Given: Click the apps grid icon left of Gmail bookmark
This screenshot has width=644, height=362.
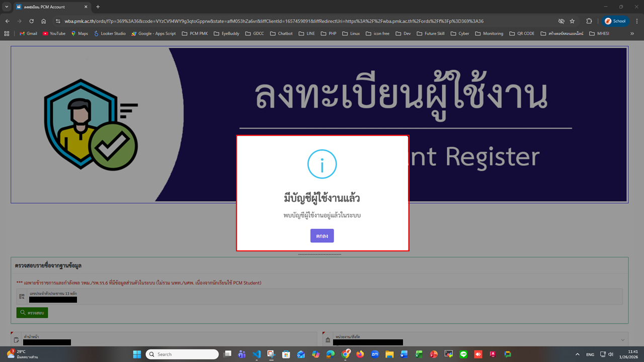Looking at the screenshot, I should (6, 33).
